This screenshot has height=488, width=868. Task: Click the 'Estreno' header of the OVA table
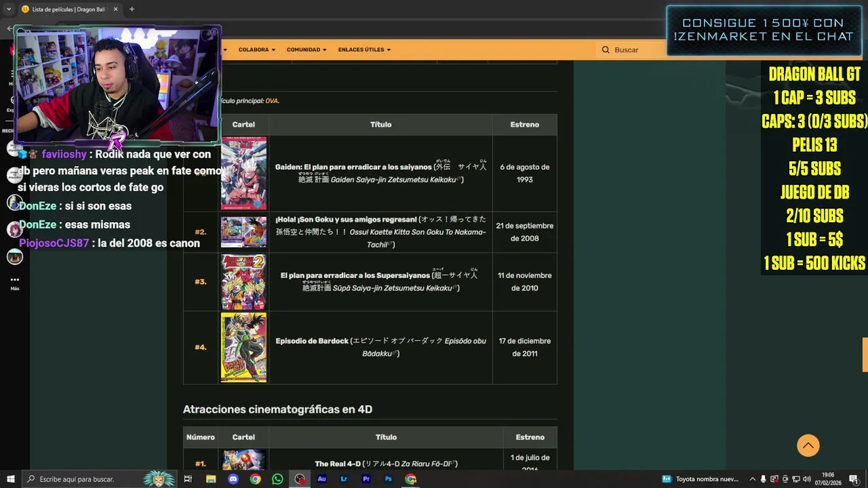(525, 125)
